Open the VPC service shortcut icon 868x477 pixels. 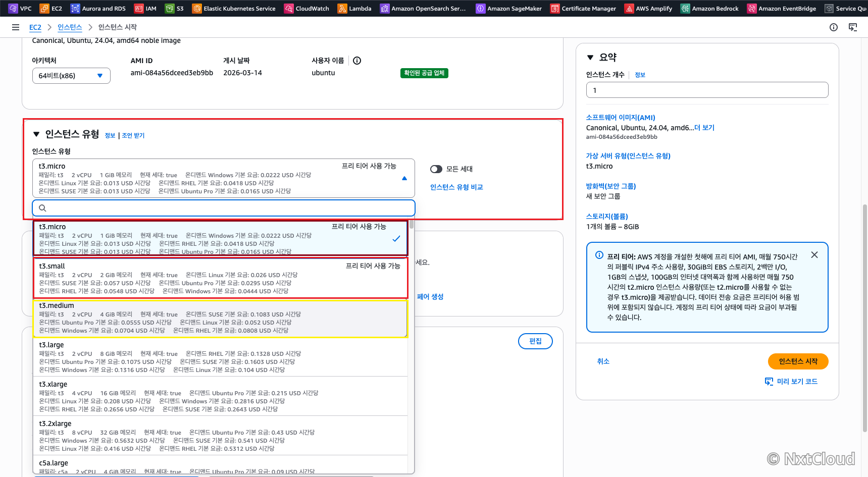coord(13,9)
